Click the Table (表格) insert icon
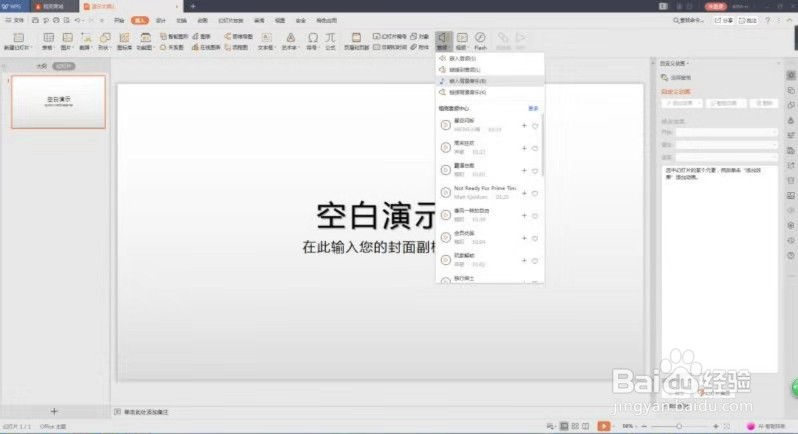This screenshot has width=798, height=434. 48,40
